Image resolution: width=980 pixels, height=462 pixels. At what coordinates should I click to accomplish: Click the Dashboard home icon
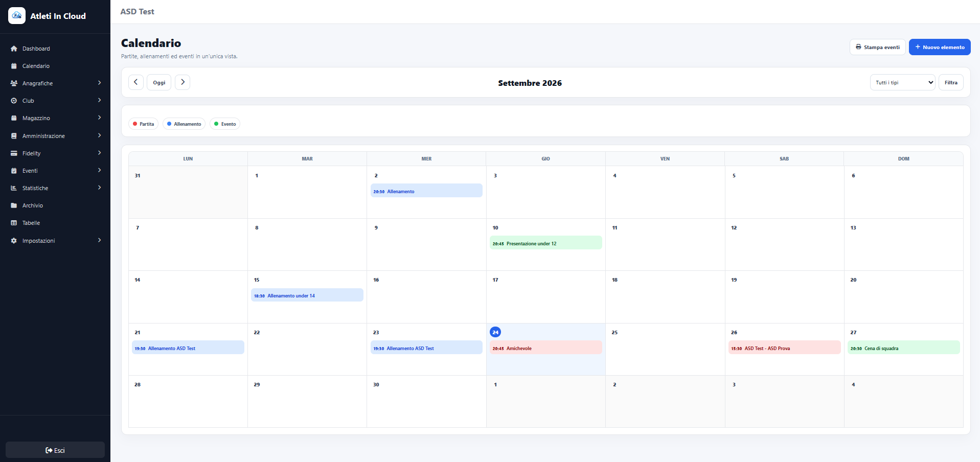(x=14, y=49)
